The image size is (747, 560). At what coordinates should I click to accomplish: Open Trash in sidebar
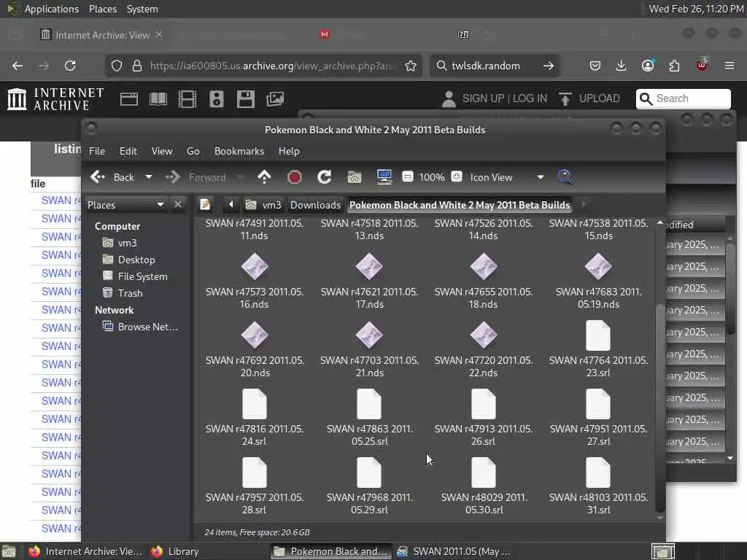pyautogui.click(x=130, y=293)
